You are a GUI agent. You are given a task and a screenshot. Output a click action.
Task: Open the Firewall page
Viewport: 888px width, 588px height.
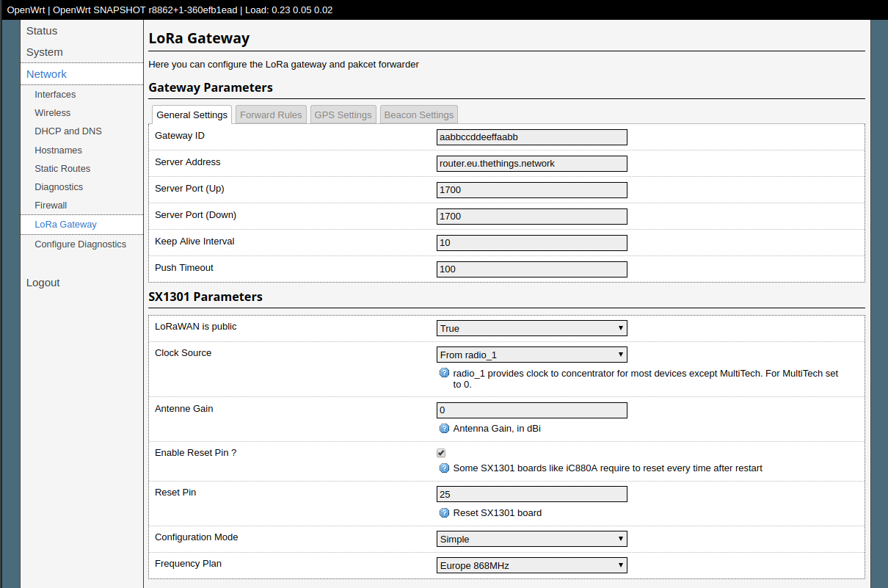51,206
